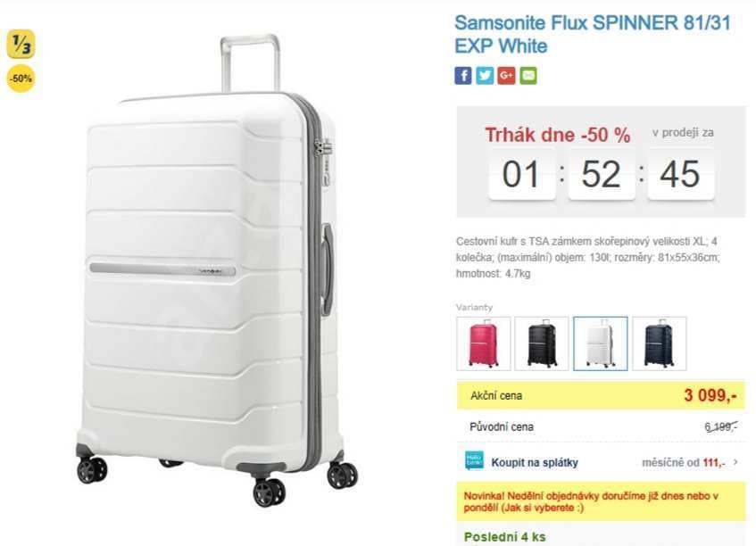Image resolution: width=756 pixels, height=546 pixels.
Task: Send the product page by email
Action: pyautogui.click(x=528, y=75)
